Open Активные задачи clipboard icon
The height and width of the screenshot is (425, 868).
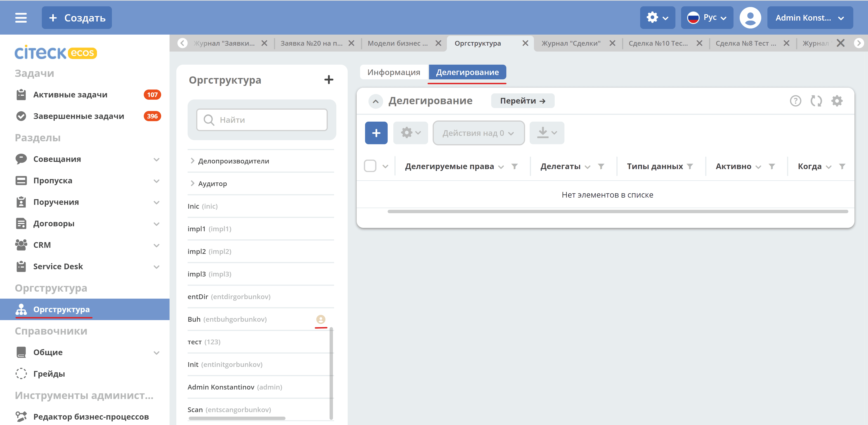coord(21,95)
